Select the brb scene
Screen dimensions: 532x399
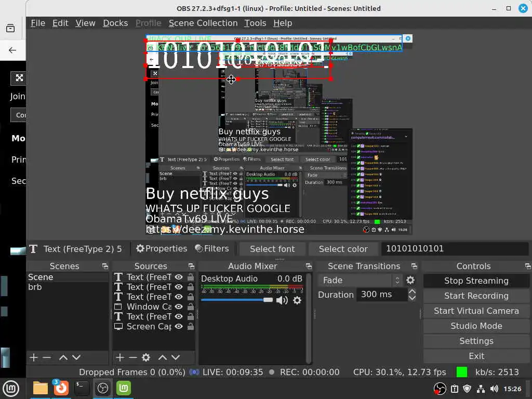click(x=68, y=287)
